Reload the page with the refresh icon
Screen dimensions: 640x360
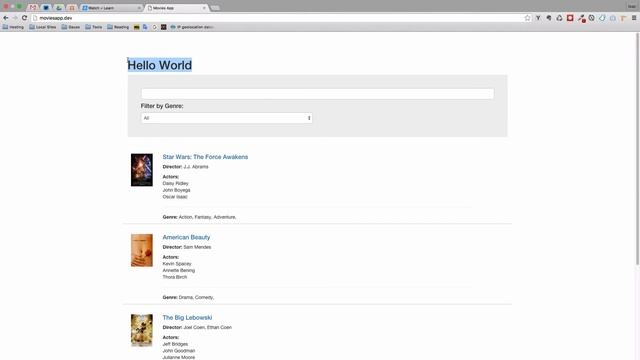[24, 18]
